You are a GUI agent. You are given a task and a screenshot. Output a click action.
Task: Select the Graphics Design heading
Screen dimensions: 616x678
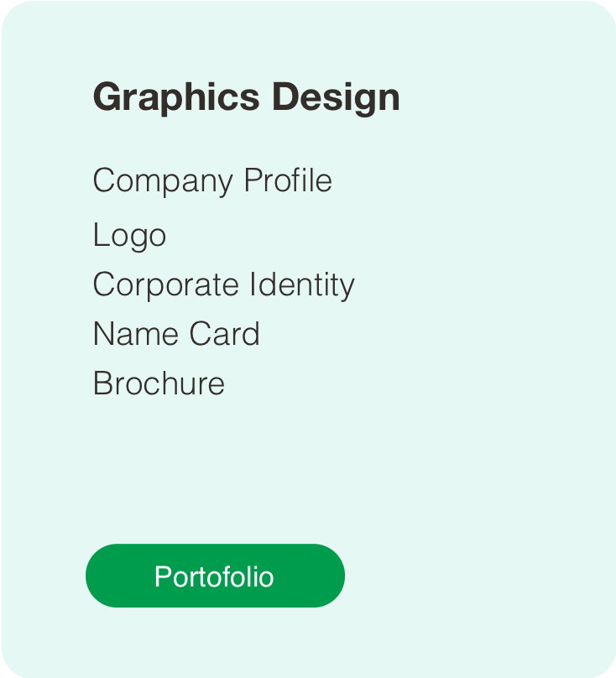246,97
